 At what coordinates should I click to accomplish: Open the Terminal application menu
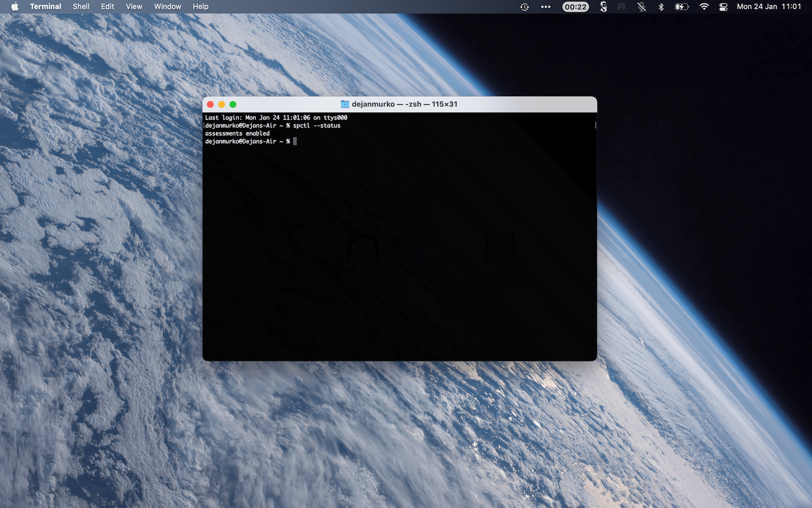point(45,7)
